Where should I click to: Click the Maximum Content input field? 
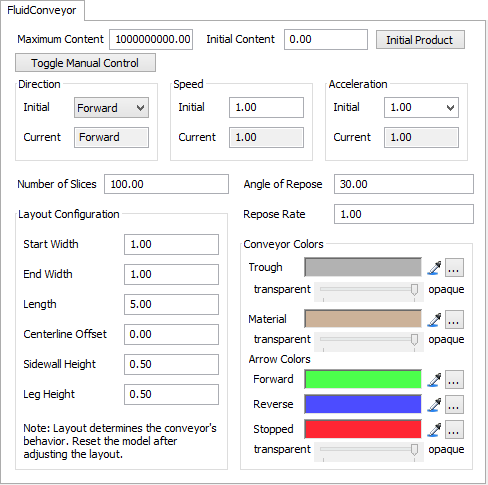click(151, 40)
